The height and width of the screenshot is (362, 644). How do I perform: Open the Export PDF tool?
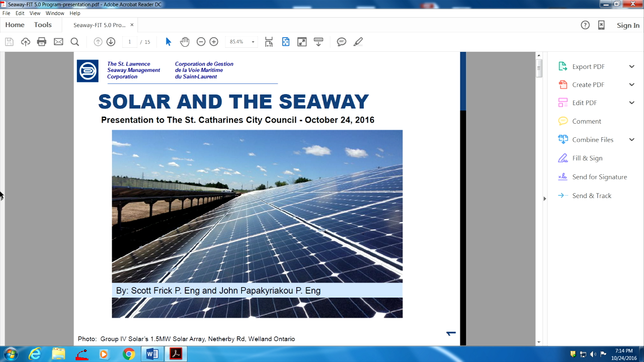pos(588,66)
